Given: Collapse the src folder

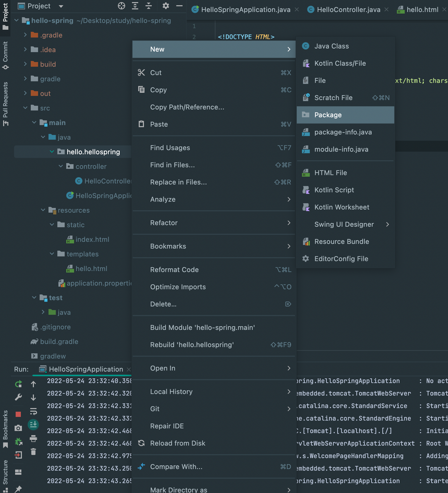Looking at the screenshot, I should [x=25, y=108].
